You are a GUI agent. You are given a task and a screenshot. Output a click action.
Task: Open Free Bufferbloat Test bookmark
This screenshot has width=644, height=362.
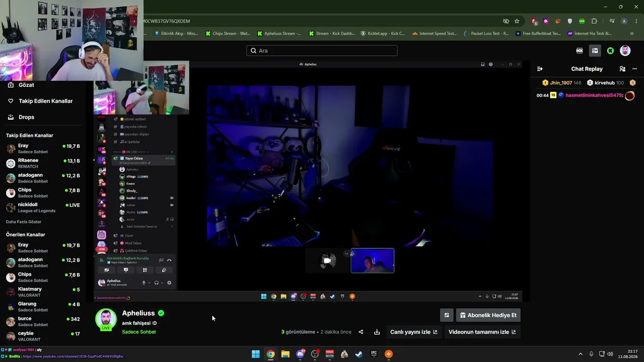click(538, 34)
